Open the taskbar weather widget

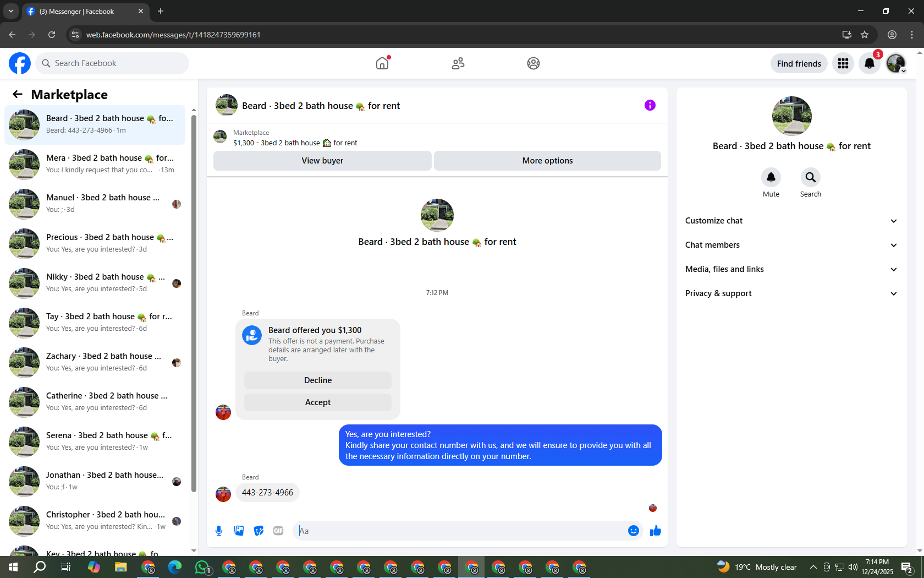(x=757, y=567)
